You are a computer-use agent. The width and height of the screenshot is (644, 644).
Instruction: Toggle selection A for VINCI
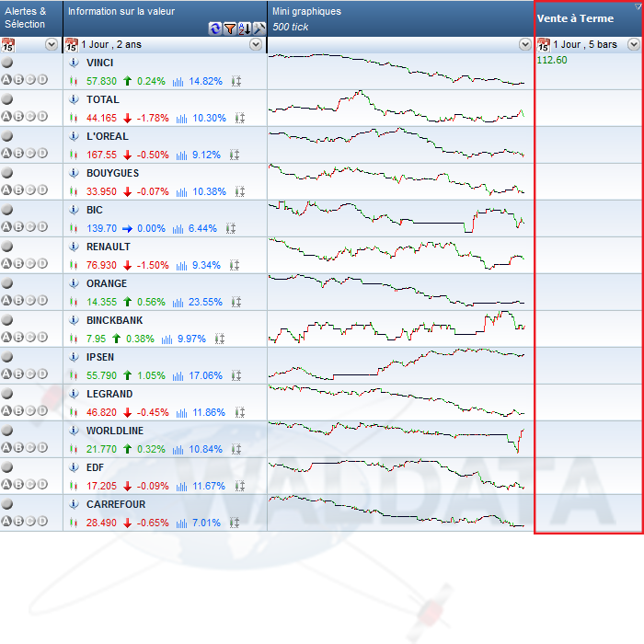(6, 80)
